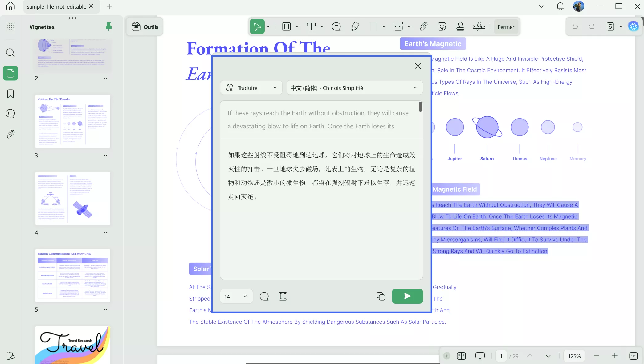This screenshot has width=644, height=364.
Task: Select the attachment paperclip tool in the toolbar
Action: [x=423, y=27]
